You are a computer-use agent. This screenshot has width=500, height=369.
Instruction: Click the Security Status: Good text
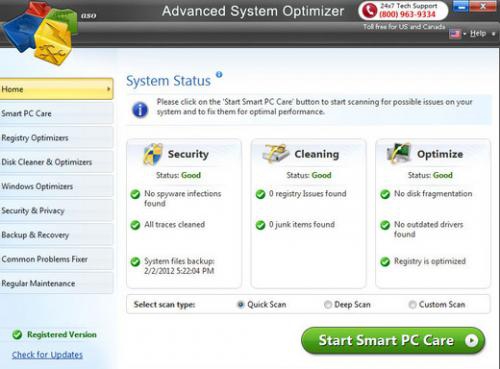[178, 175]
